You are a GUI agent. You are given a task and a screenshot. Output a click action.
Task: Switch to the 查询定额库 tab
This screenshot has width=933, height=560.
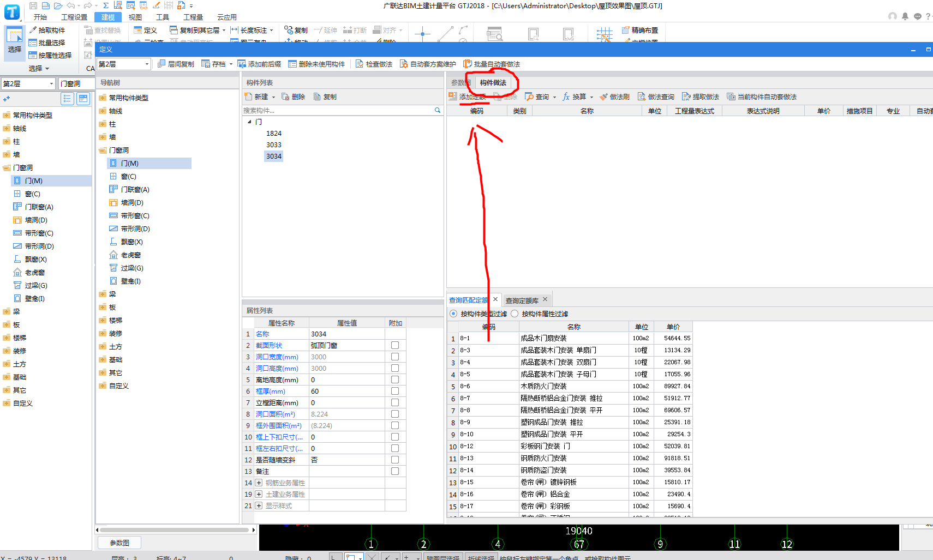522,300
